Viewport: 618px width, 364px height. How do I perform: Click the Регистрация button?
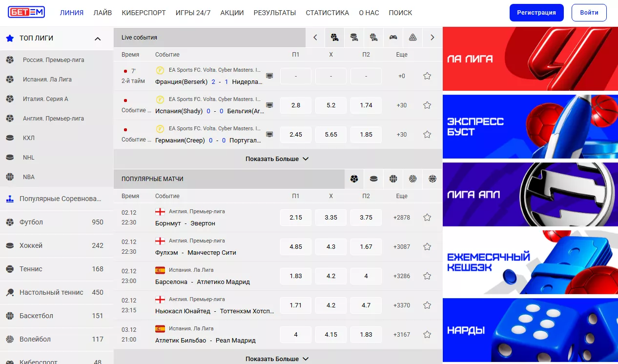536,13
